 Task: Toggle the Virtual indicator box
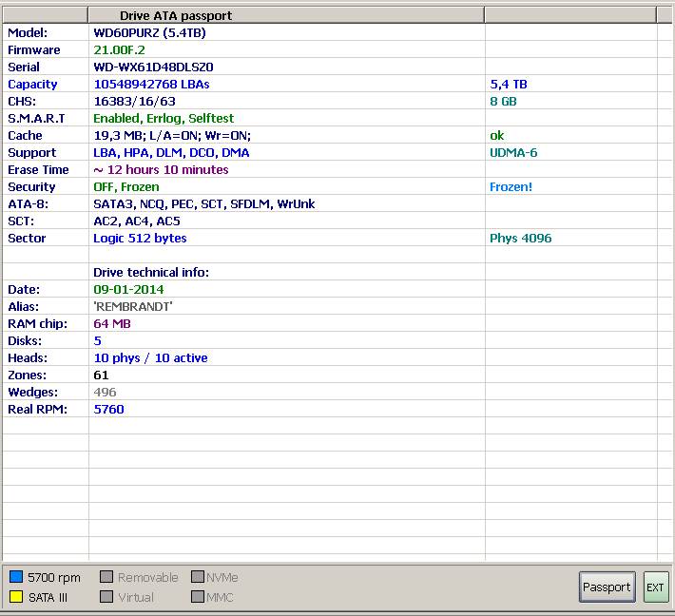click(106, 597)
